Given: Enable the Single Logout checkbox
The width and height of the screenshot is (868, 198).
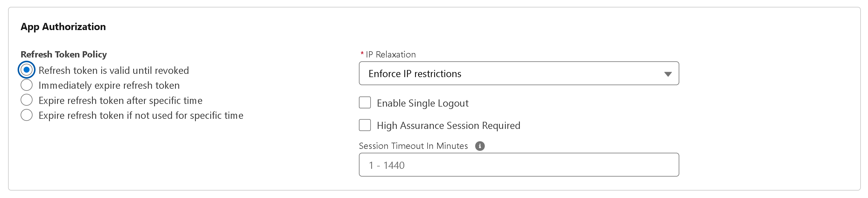Looking at the screenshot, I should (x=365, y=103).
